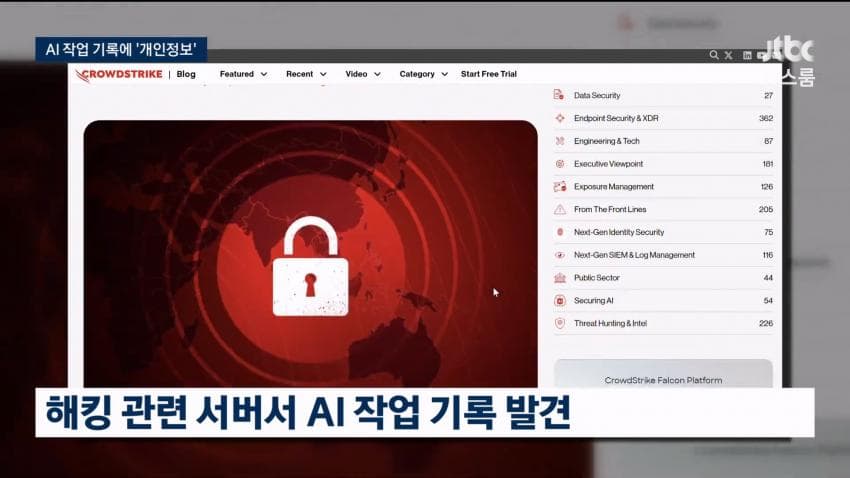Click the CrowdStrike logo

(x=119, y=75)
